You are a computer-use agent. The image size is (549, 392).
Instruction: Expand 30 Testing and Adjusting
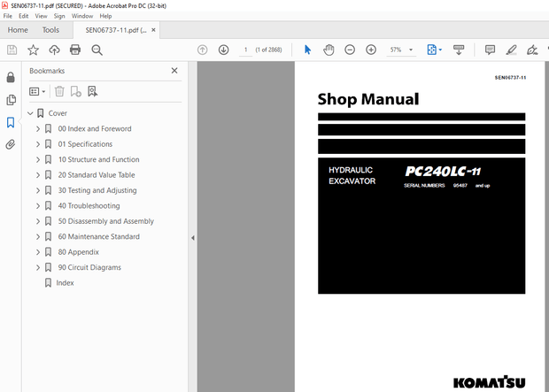click(38, 190)
